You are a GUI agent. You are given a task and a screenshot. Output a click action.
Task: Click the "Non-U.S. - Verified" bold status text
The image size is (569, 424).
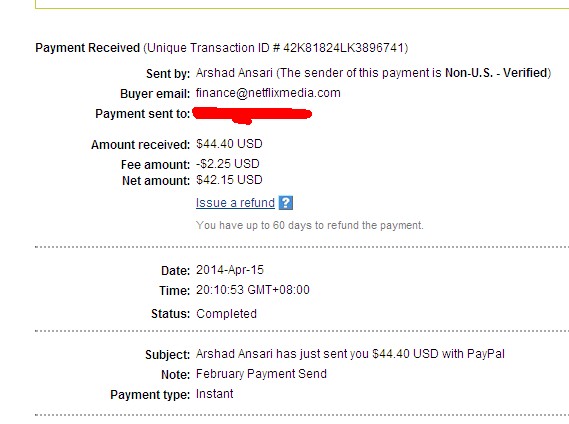496,73
